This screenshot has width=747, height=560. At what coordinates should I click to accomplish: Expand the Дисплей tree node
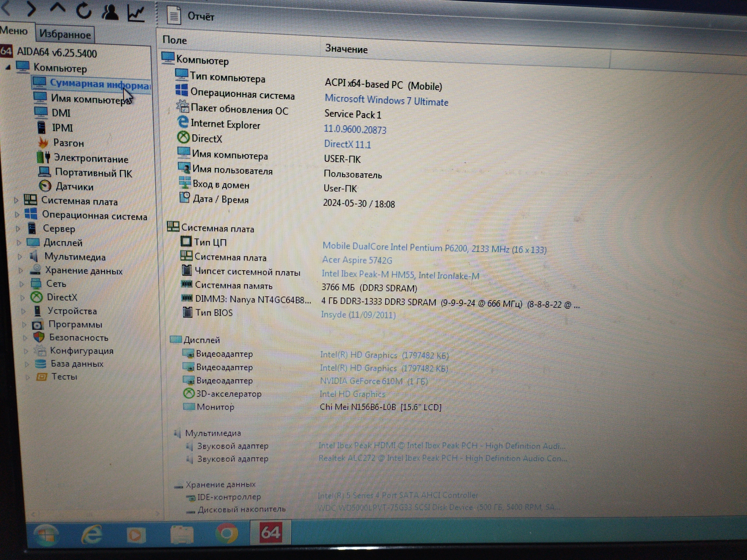click(x=19, y=243)
